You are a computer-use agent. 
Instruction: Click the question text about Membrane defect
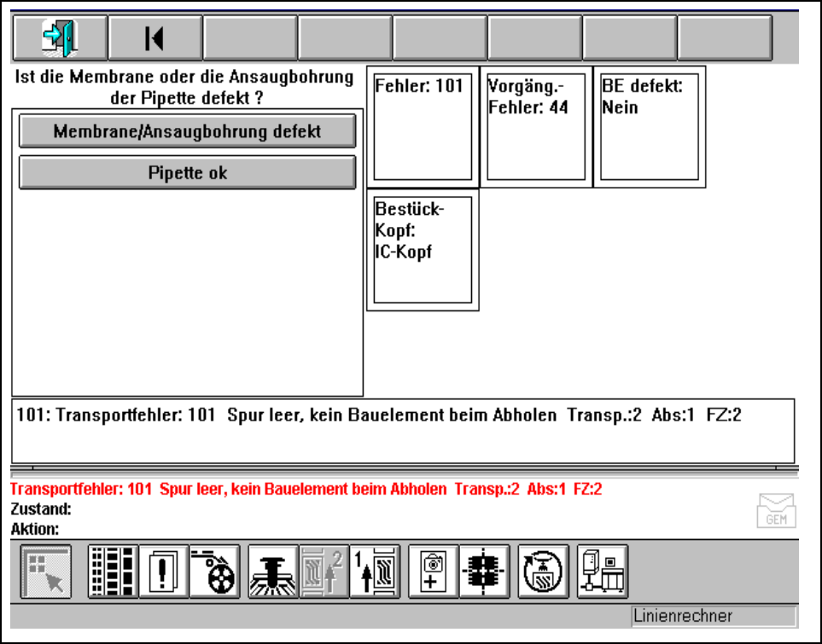pos(184,87)
